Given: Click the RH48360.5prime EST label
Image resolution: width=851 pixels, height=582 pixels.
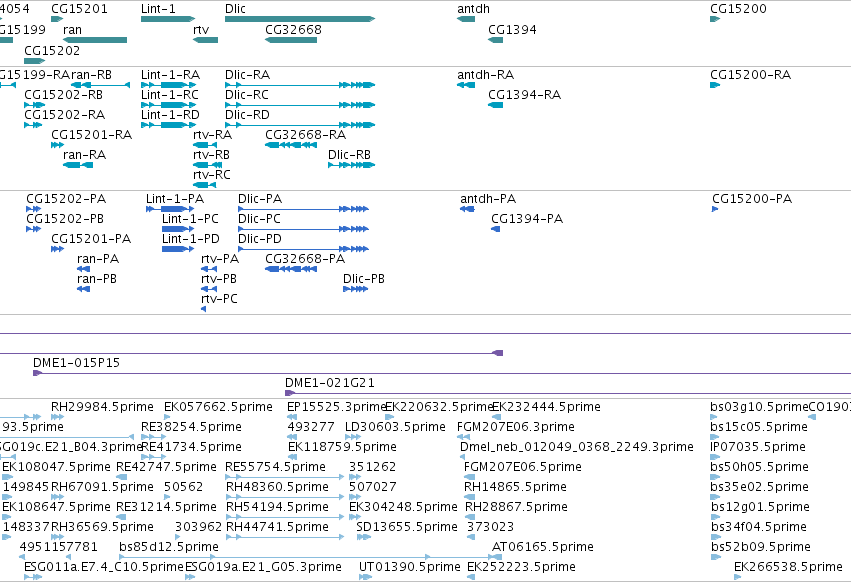Looking at the screenshot, I should [x=277, y=487].
